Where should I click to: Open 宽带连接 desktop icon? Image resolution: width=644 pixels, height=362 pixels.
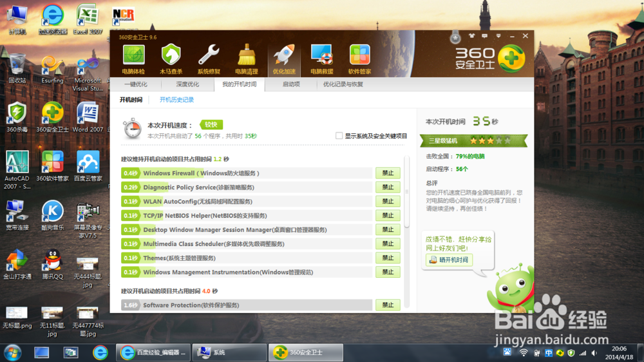[17, 215]
